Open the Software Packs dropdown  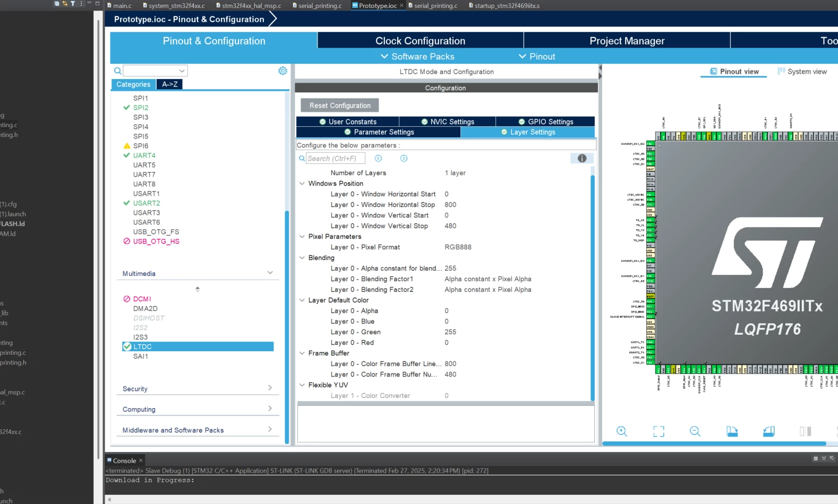click(x=417, y=56)
